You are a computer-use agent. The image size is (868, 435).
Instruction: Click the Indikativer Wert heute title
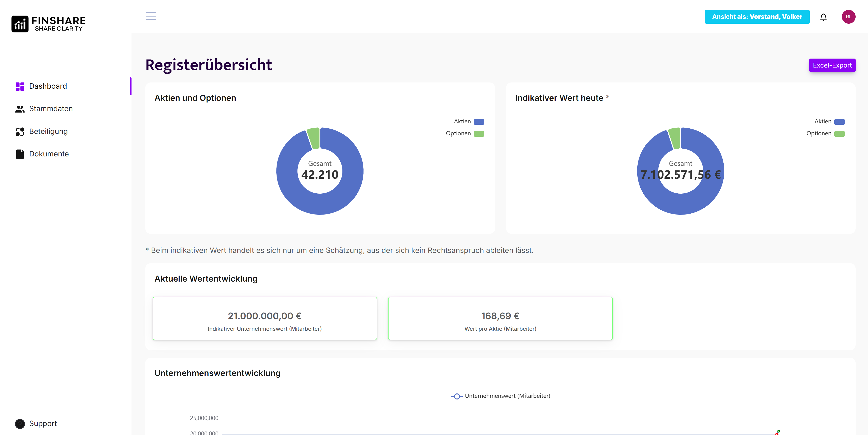(x=559, y=98)
